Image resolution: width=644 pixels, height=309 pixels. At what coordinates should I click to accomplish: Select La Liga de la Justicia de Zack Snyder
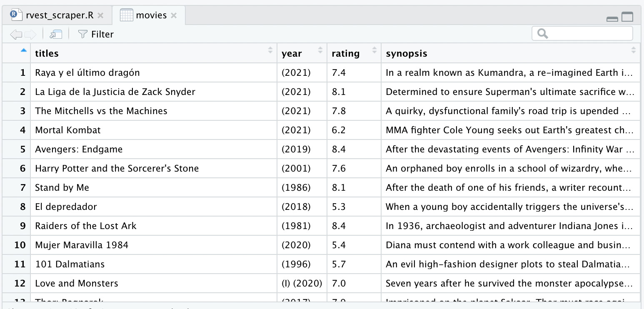click(x=154, y=92)
